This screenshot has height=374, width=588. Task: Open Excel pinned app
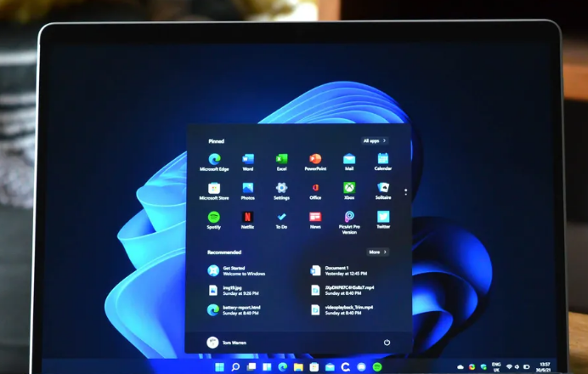[x=281, y=162]
